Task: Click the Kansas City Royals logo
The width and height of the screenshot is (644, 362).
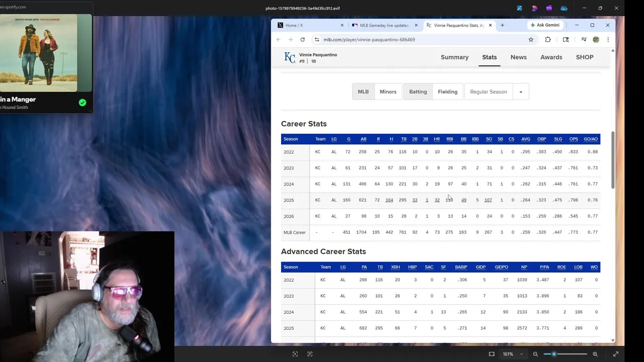Action: [x=290, y=57]
